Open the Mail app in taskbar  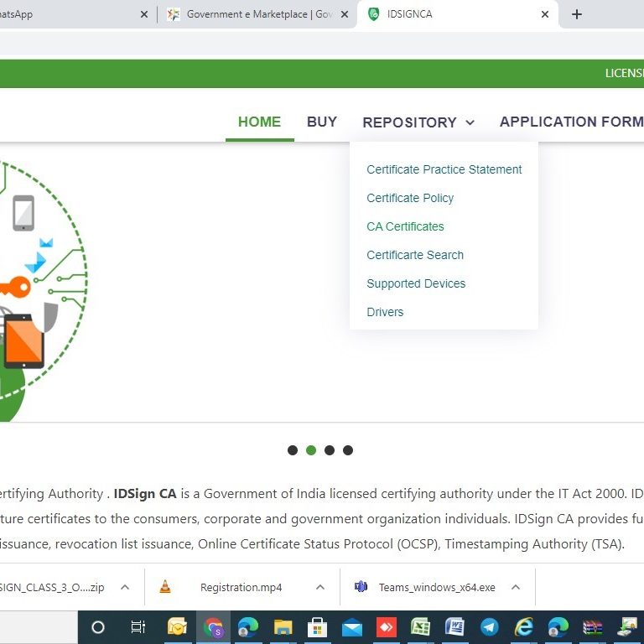tap(351, 627)
